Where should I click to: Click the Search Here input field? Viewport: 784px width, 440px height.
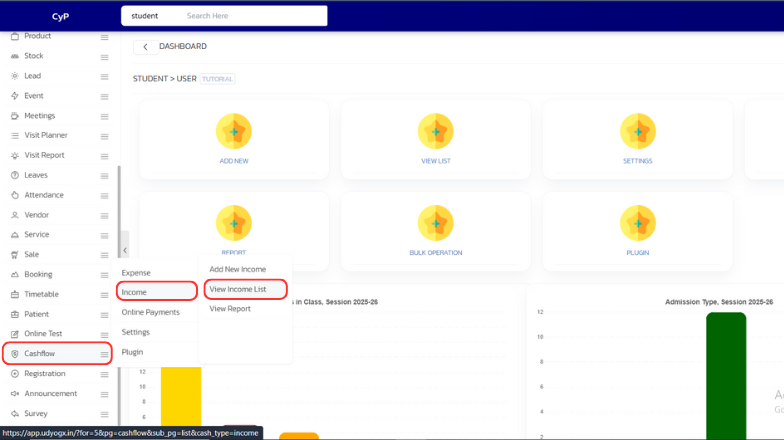pos(250,16)
